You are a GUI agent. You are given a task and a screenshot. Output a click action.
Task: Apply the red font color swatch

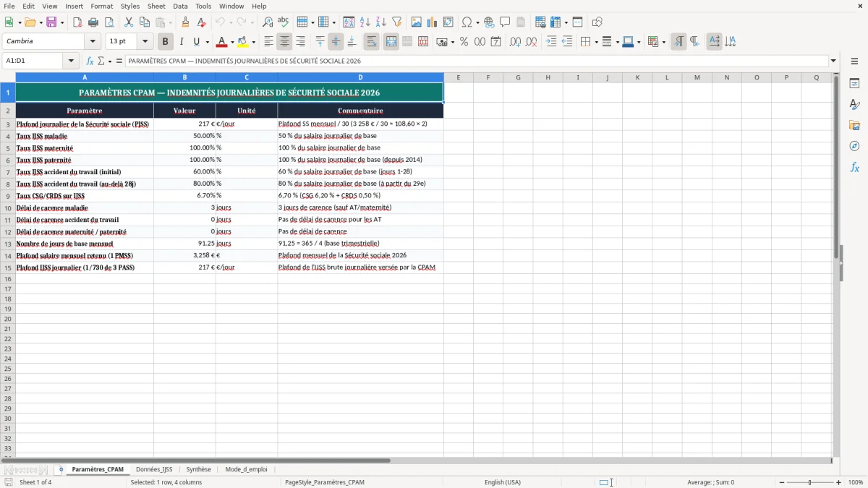point(222,42)
